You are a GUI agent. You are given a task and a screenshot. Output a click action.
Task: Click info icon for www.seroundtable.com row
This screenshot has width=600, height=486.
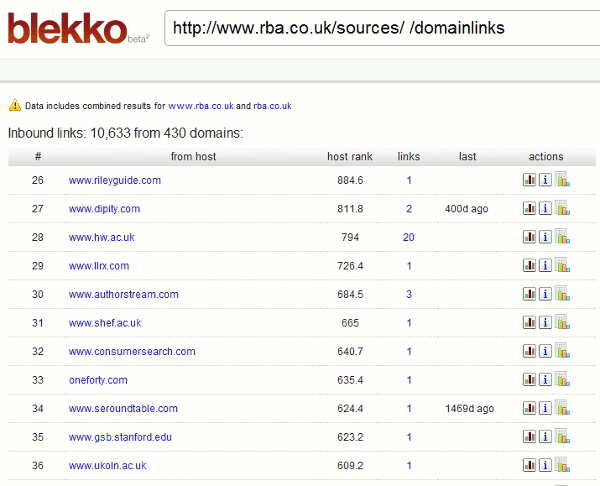pos(545,408)
